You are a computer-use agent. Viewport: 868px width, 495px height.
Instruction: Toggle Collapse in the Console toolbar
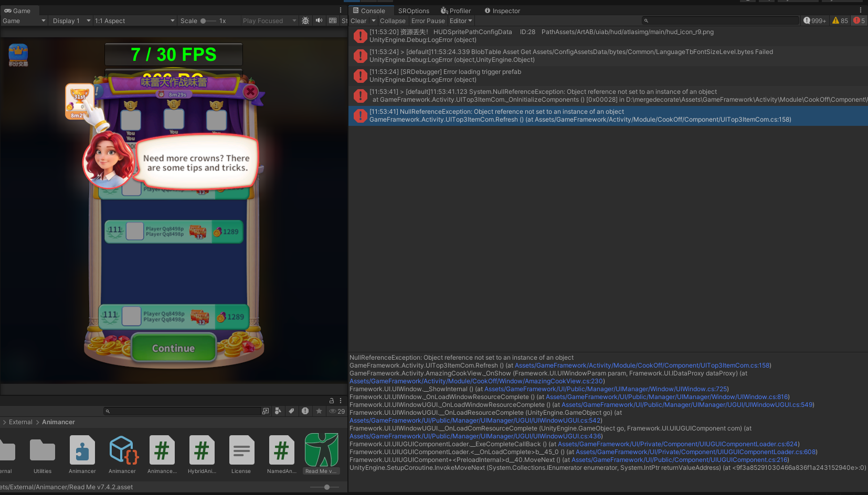click(x=393, y=21)
